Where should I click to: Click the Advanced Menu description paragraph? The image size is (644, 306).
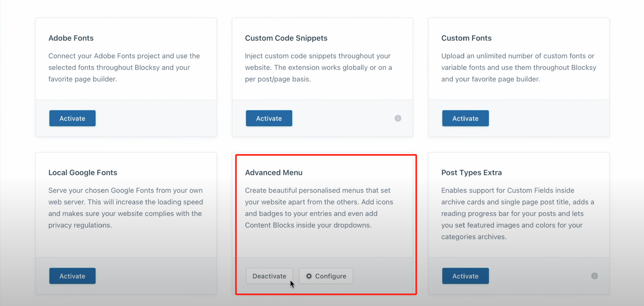(x=319, y=208)
